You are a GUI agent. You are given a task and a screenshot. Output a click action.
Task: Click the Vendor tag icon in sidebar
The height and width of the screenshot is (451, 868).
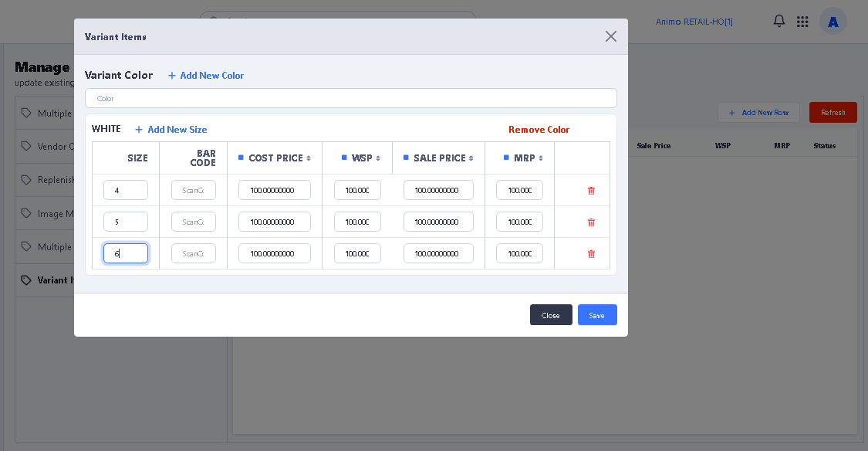click(x=26, y=146)
